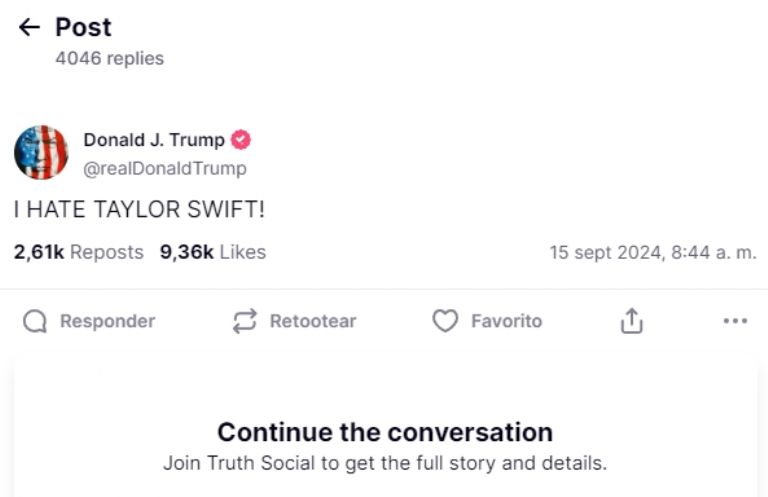
Task: View the 9,36k Likes list
Action: point(212,252)
